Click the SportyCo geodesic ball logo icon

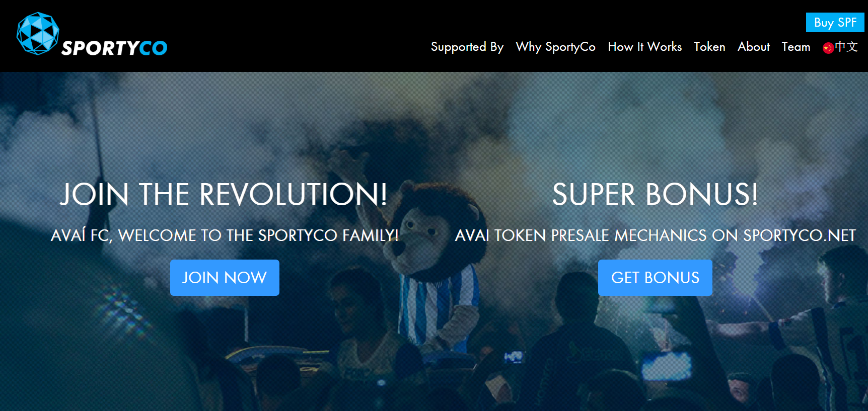pos(38,33)
